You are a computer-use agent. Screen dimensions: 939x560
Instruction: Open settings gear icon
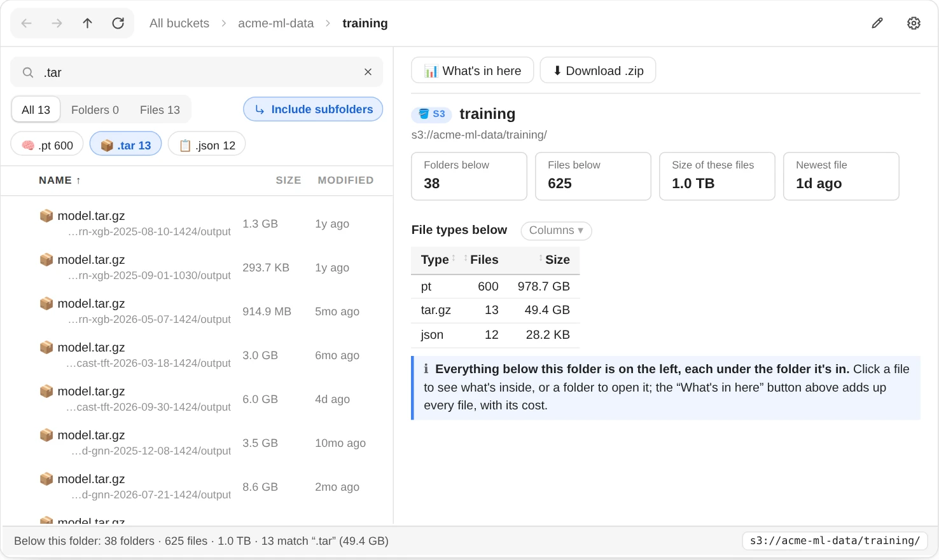pos(914,24)
